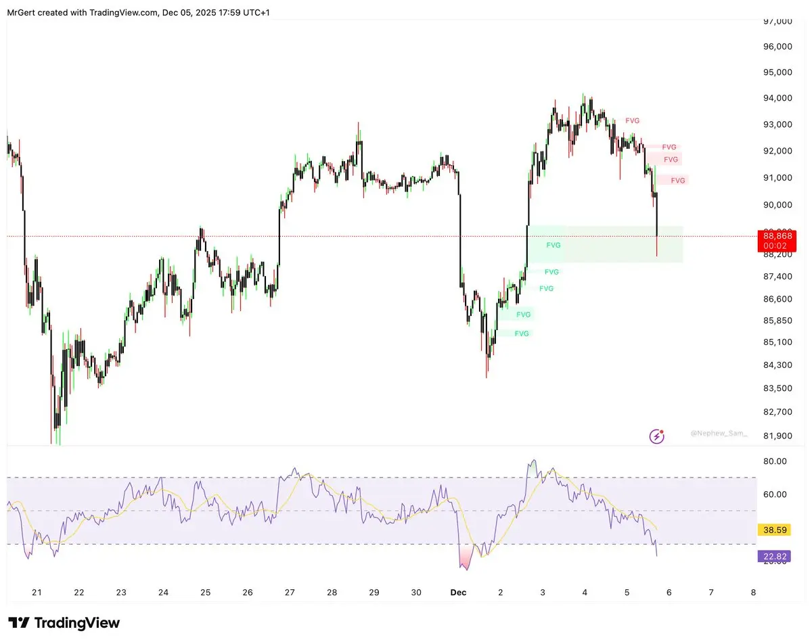Screen dimensions: 812x644
Task: Click the 96,000 price axis label
Action: (777, 47)
